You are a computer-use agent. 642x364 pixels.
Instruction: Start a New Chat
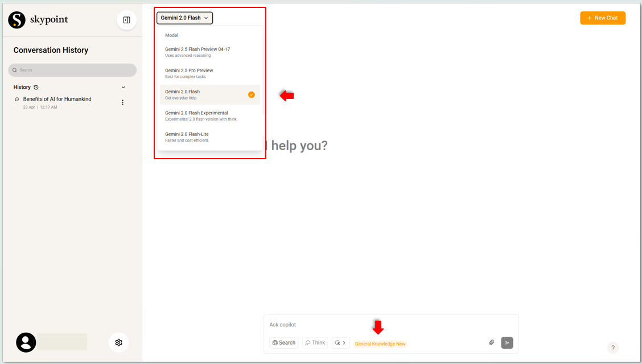602,18
